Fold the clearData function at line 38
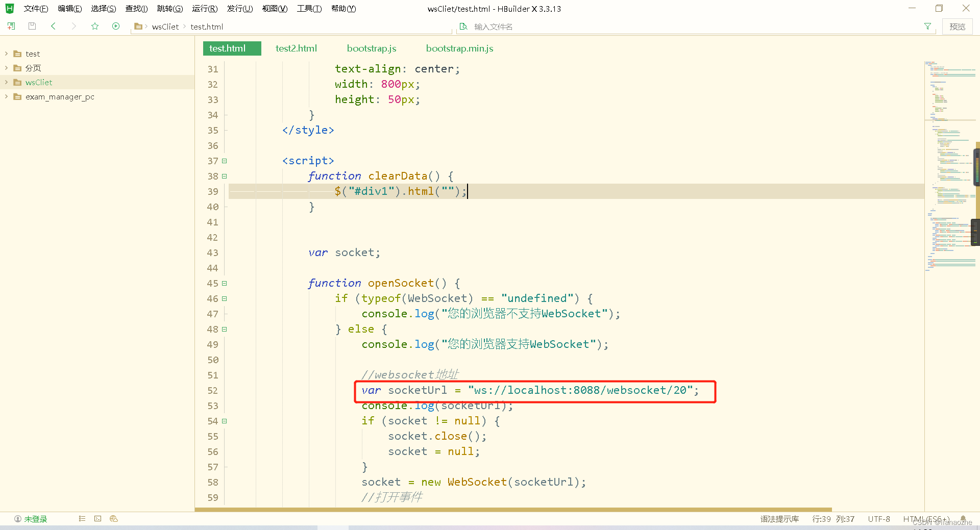The width and height of the screenshot is (980, 530). 224,176
